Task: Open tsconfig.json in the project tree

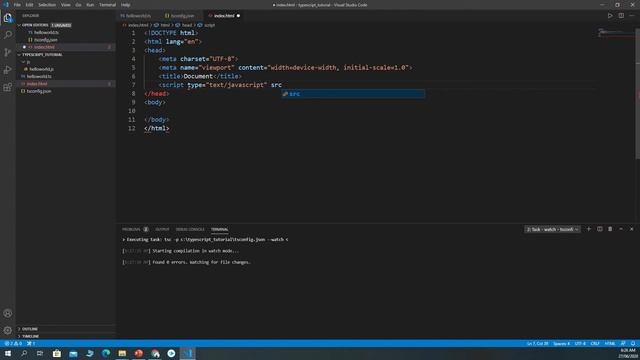Action: 65,91
